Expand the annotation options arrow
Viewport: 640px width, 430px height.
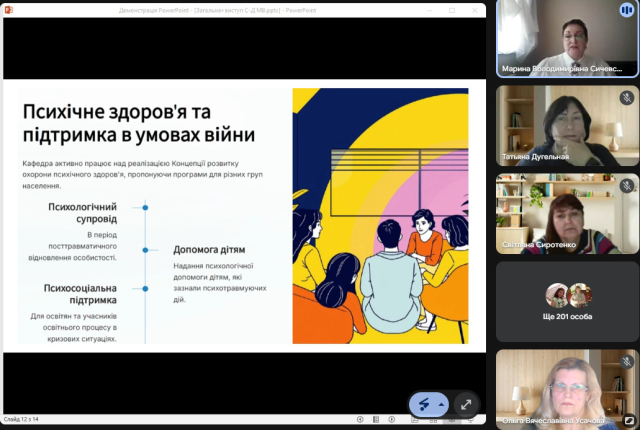point(441,404)
